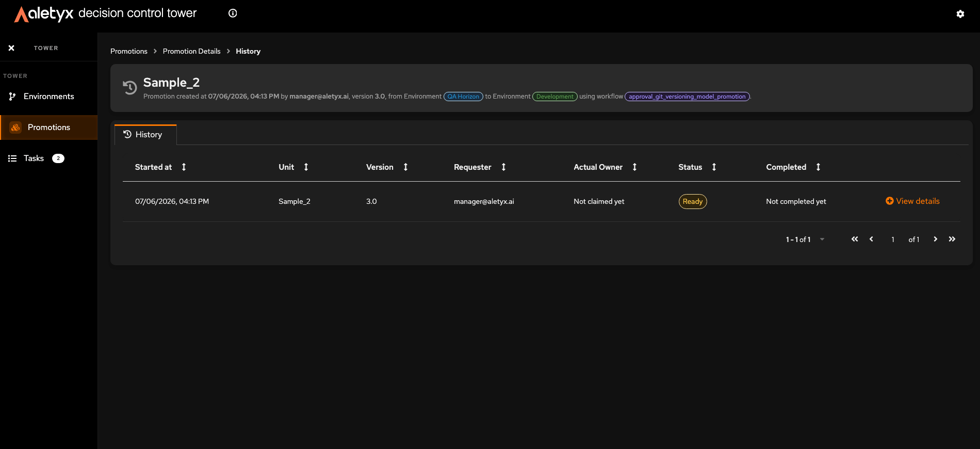
Task: Go to the previous page
Action: pos(871,239)
